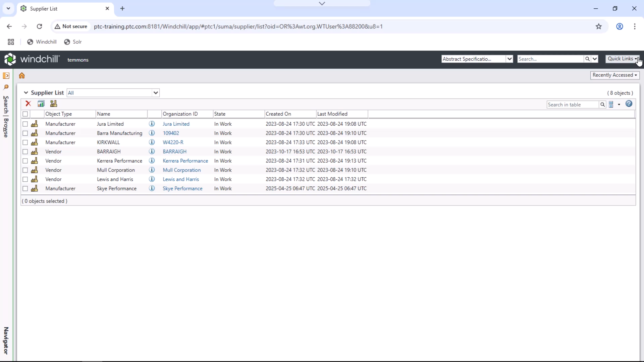Click the info icon for Kerrera Performance

pyautogui.click(x=152, y=161)
